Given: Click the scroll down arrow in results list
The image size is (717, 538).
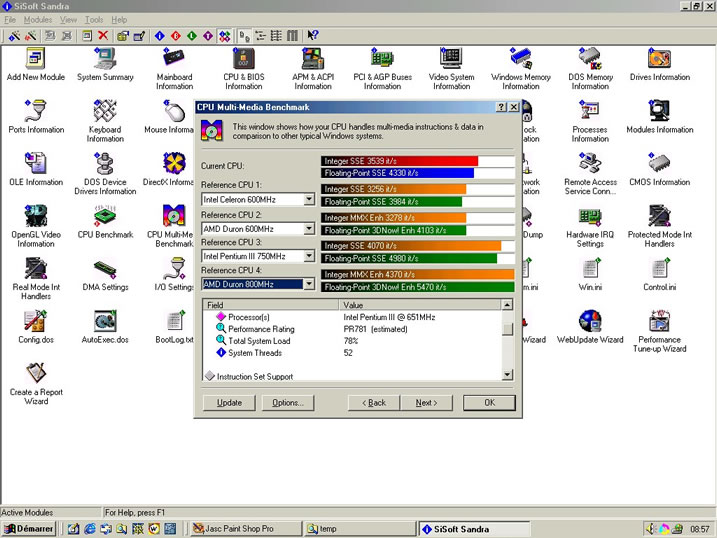Looking at the screenshot, I should tap(507, 375).
